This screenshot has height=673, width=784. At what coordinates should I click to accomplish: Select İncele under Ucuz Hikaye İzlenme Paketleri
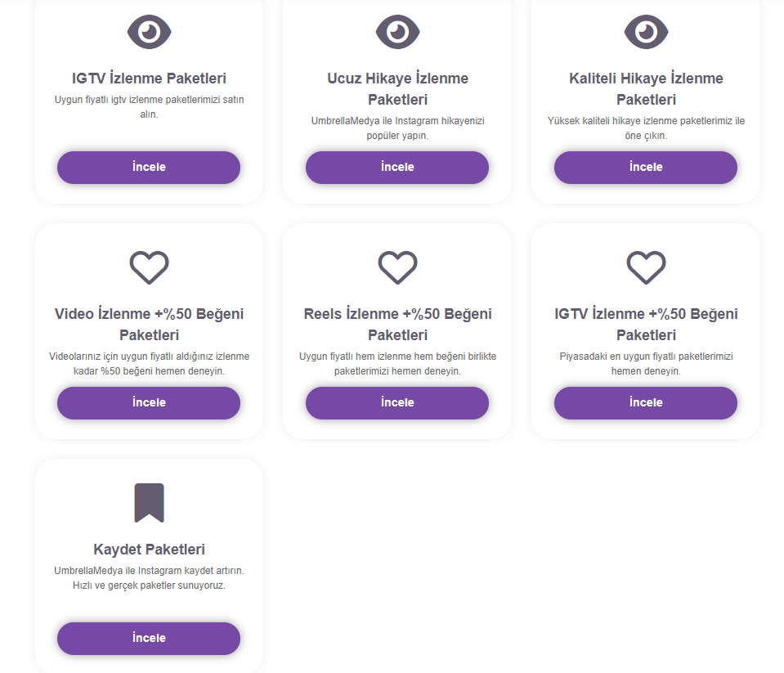pos(397,168)
